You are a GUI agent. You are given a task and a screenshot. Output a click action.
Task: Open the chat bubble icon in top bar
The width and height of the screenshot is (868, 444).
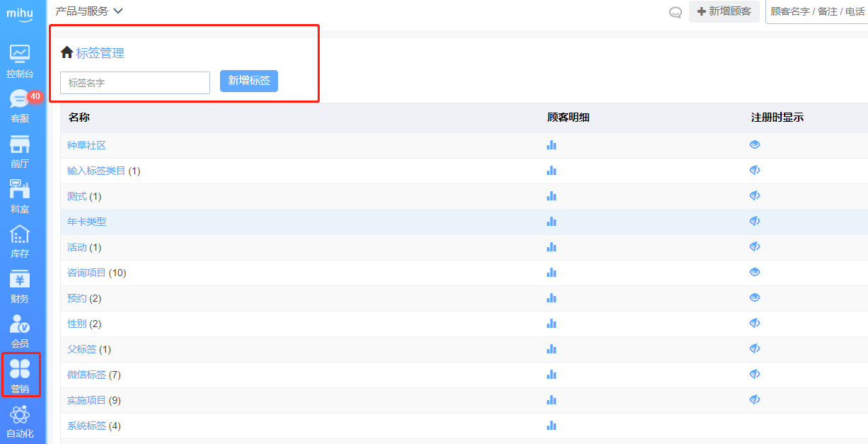tap(676, 12)
